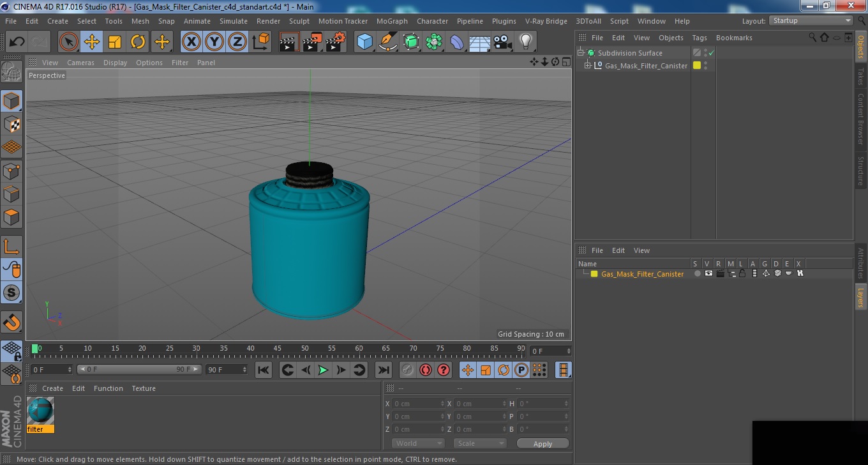Toggle layer View visibility icon
The image size is (868, 465).
tap(708, 274)
